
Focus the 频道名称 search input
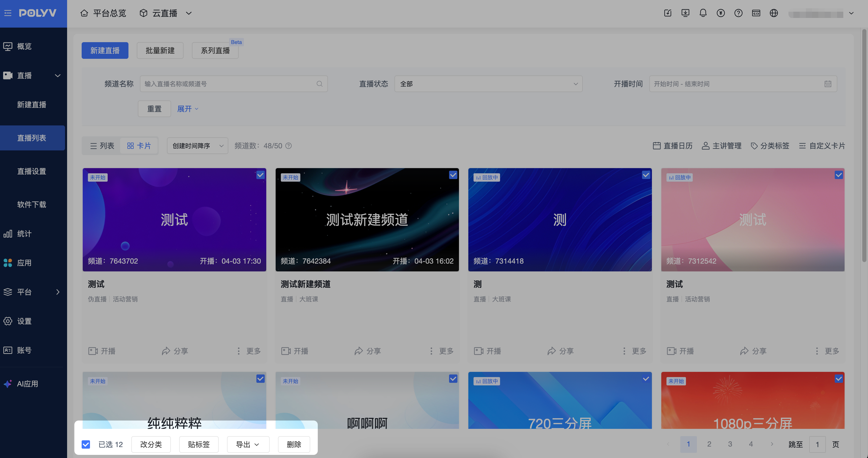[x=234, y=84]
